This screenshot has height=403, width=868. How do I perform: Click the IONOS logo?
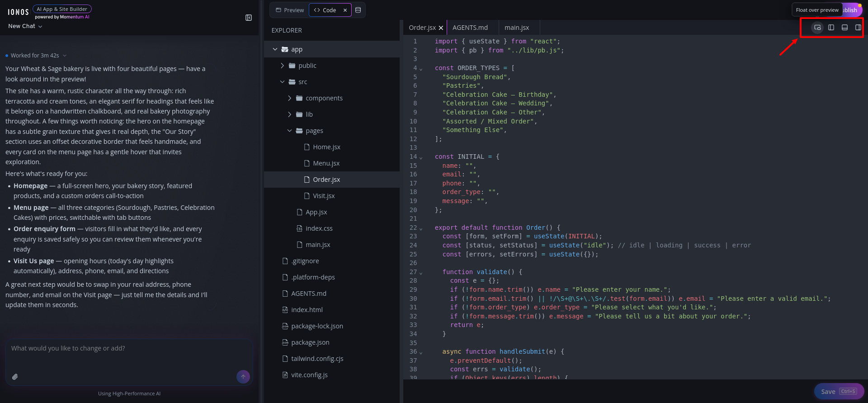[x=18, y=12]
